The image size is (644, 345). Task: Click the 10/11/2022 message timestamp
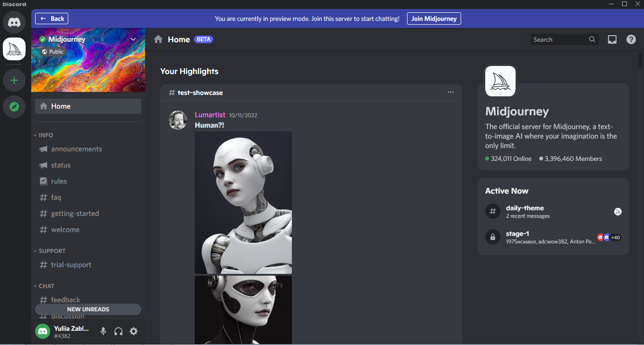(x=243, y=115)
